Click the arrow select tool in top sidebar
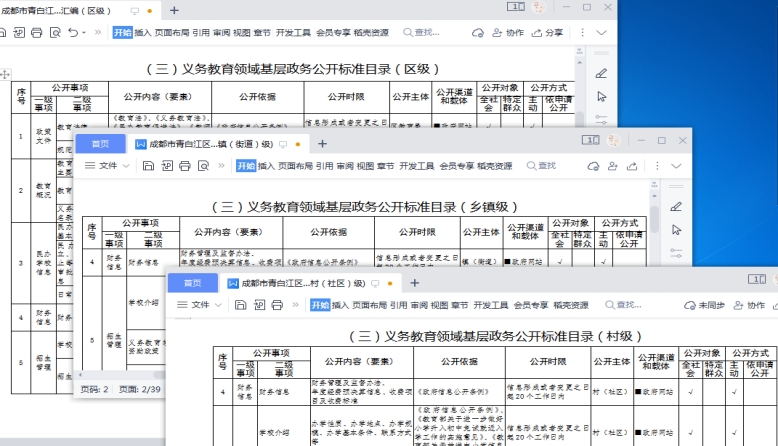 pos(601,96)
